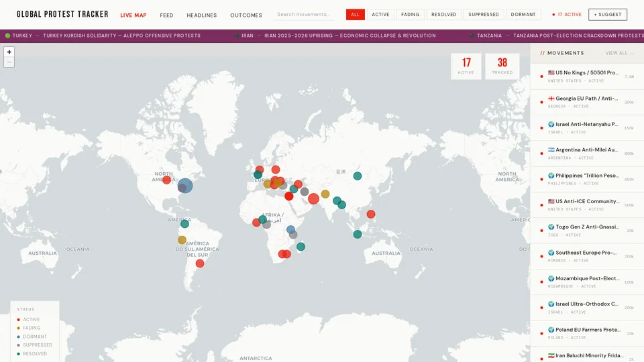Filter movements by Active status
This screenshot has height=362, width=644.
381,14
